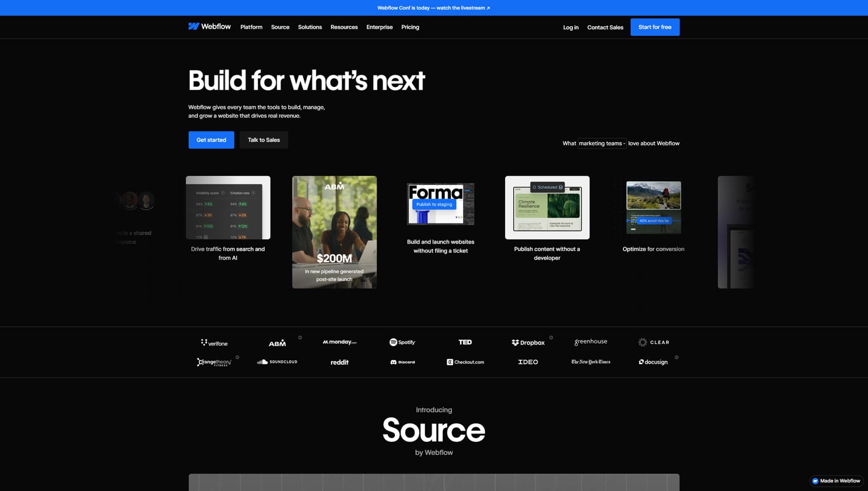Click the Discord logo
The height and width of the screenshot is (491, 868).
pyautogui.click(x=403, y=362)
